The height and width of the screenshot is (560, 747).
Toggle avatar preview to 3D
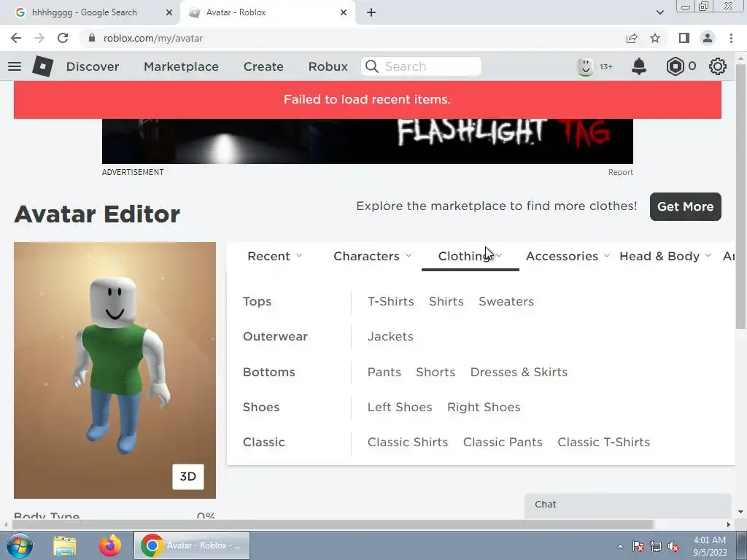(x=187, y=476)
